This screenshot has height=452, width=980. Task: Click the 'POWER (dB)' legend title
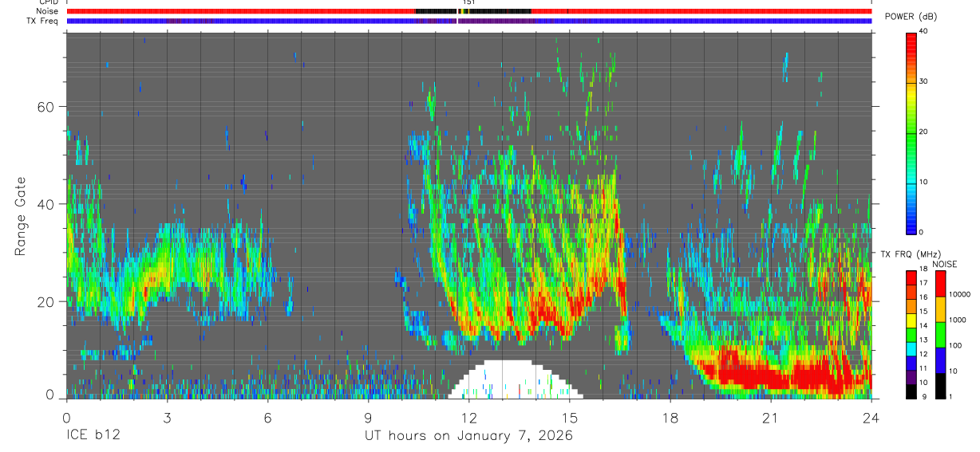(912, 17)
